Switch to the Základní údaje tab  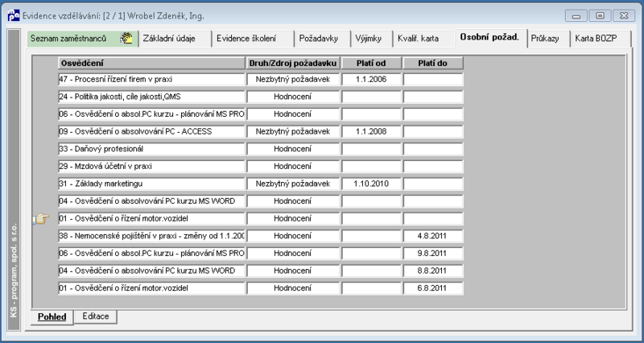pyautogui.click(x=175, y=39)
